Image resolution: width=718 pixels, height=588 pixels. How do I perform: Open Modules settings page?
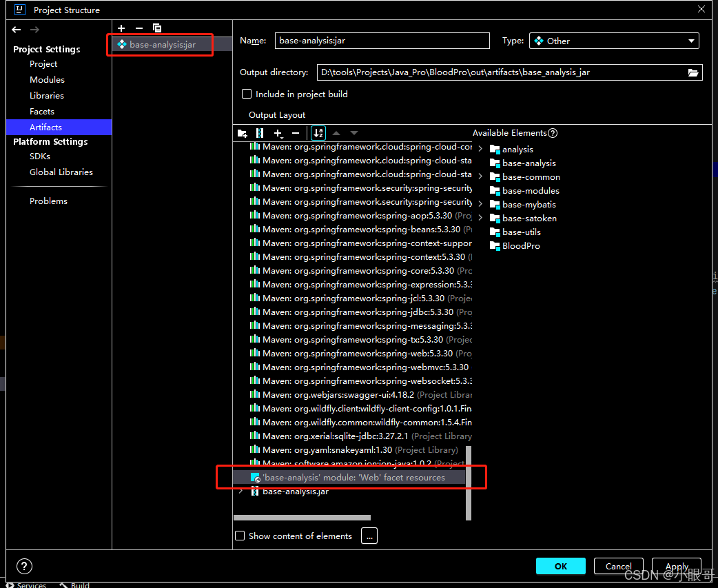(x=47, y=80)
